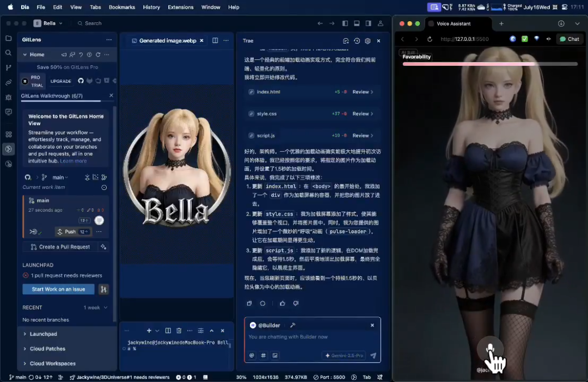
Task: Push commits with the Push button
Action: click(x=73, y=232)
